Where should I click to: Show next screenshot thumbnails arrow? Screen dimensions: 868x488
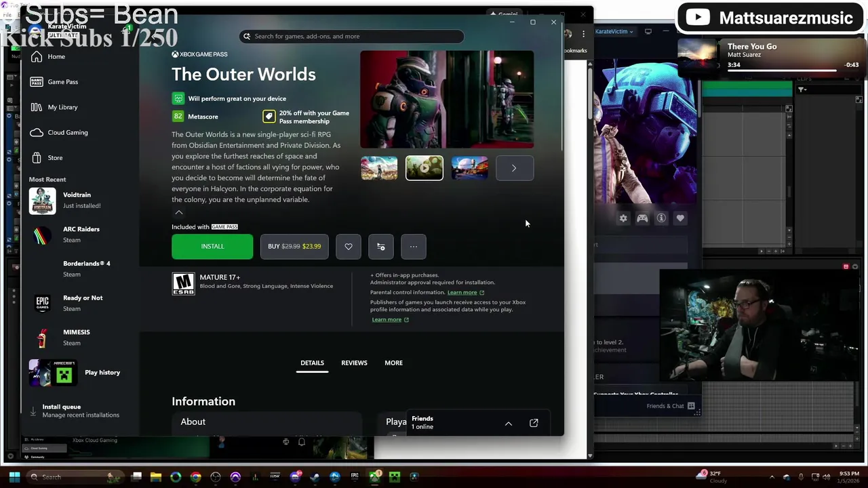pos(514,168)
